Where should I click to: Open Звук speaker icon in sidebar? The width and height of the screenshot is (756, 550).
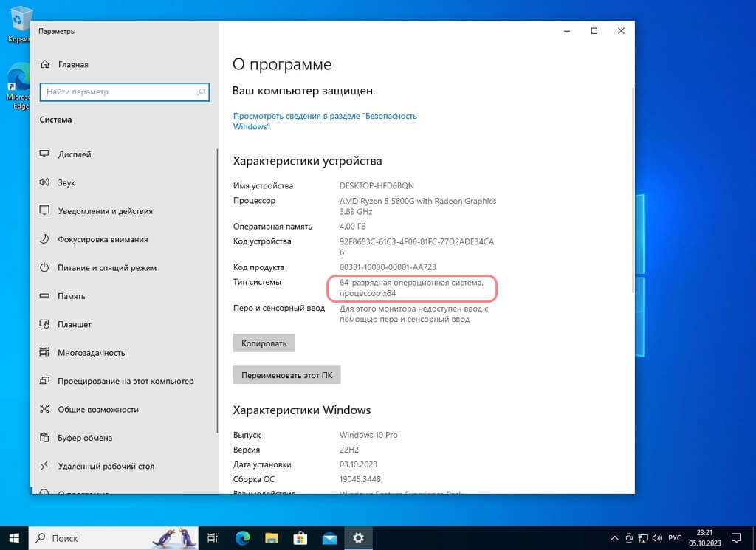(x=44, y=182)
